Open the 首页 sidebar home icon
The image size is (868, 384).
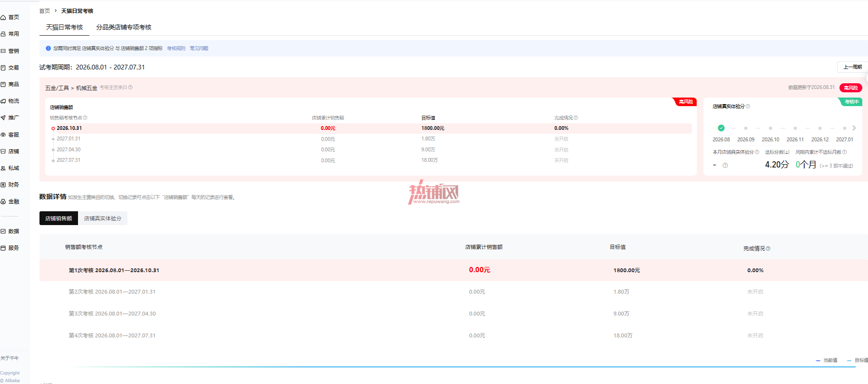point(3,18)
